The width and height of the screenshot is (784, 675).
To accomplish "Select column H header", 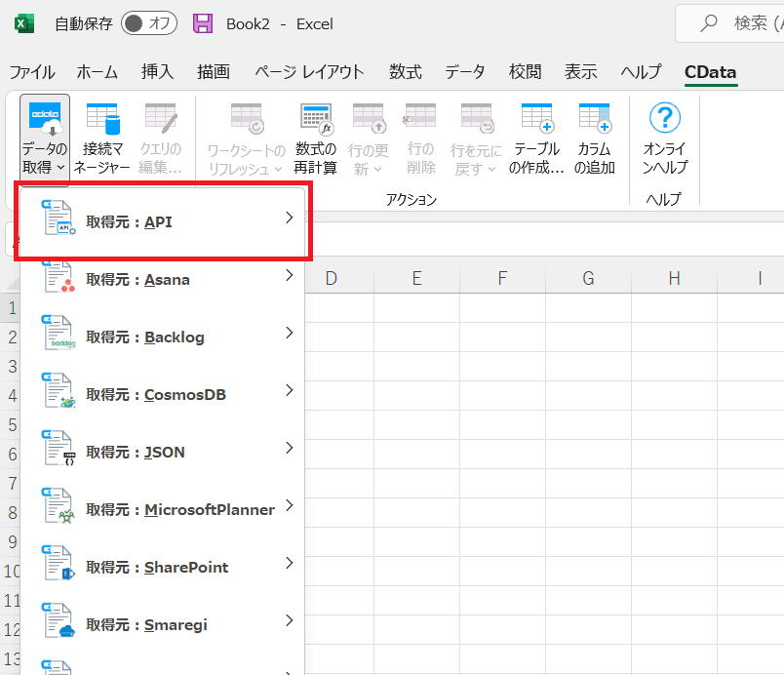I will coord(674,278).
